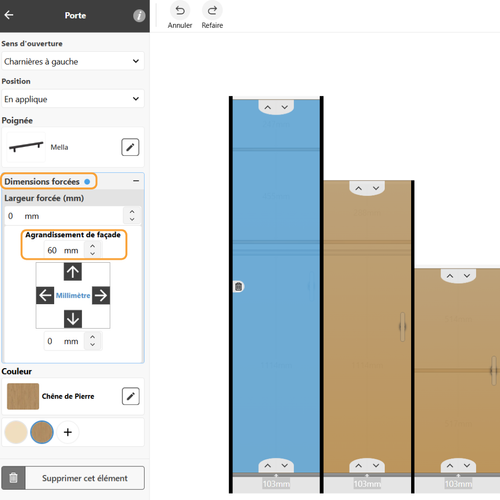Open the Position En applique dropdown
Image resolution: width=500 pixels, height=500 pixels.
pos(73,99)
